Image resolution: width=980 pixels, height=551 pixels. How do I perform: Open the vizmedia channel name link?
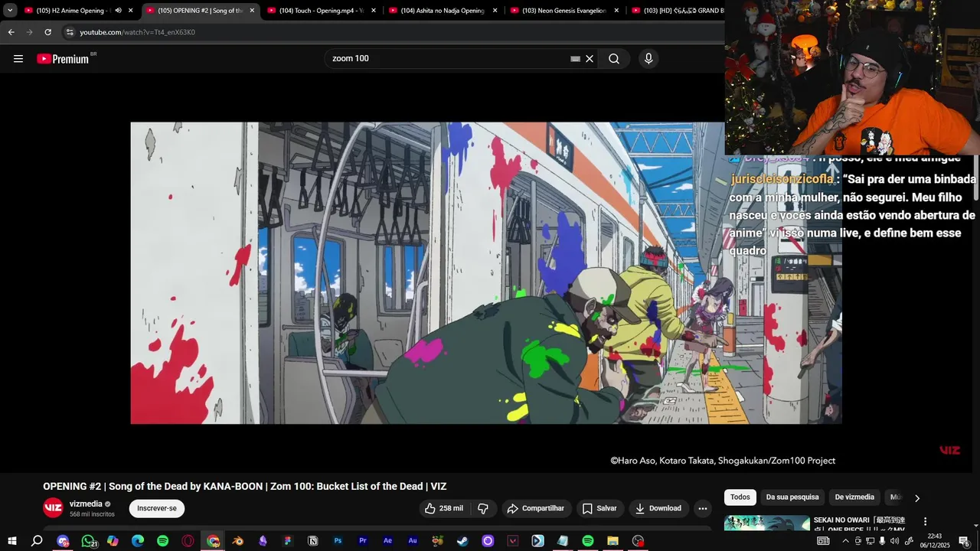pyautogui.click(x=86, y=504)
